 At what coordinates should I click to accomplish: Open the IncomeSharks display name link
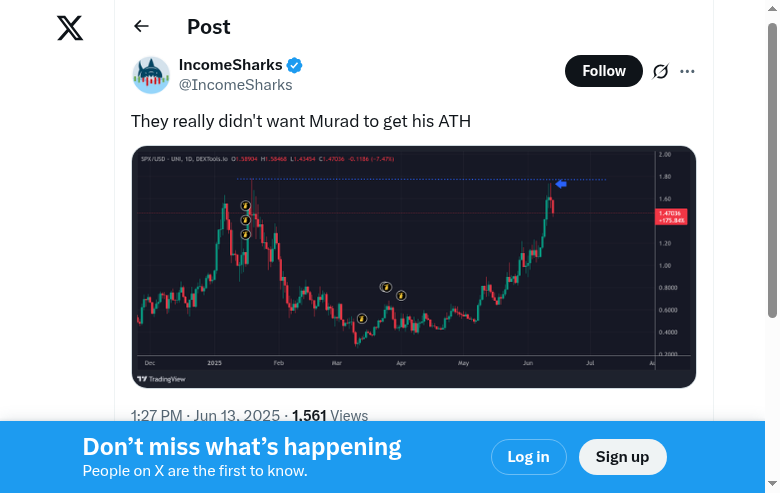231,65
